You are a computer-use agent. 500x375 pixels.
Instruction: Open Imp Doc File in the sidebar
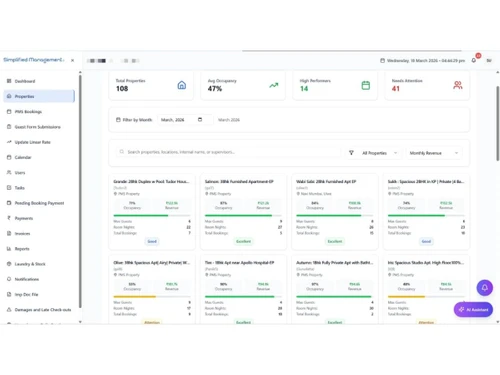coord(39,294)
